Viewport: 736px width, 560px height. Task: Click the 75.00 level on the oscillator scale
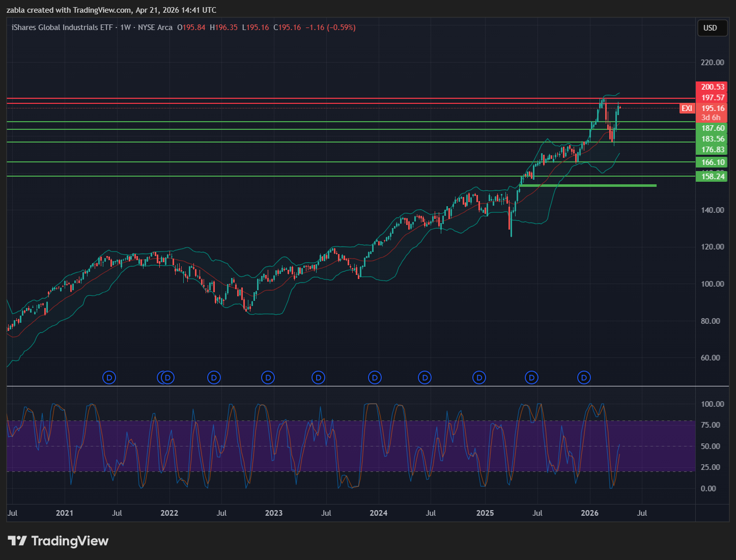point(712,425)
